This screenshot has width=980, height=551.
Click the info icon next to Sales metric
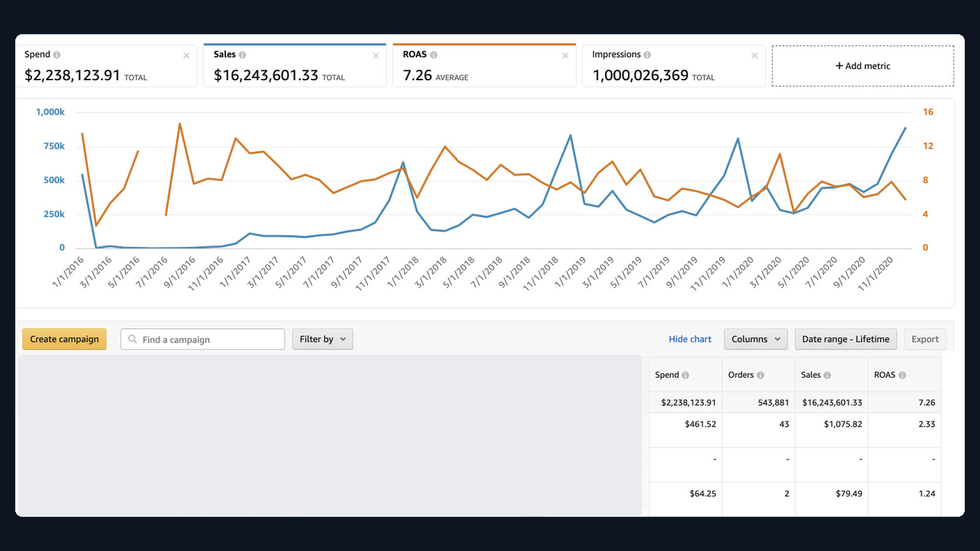pyautogui.click(x=243, y=54)
